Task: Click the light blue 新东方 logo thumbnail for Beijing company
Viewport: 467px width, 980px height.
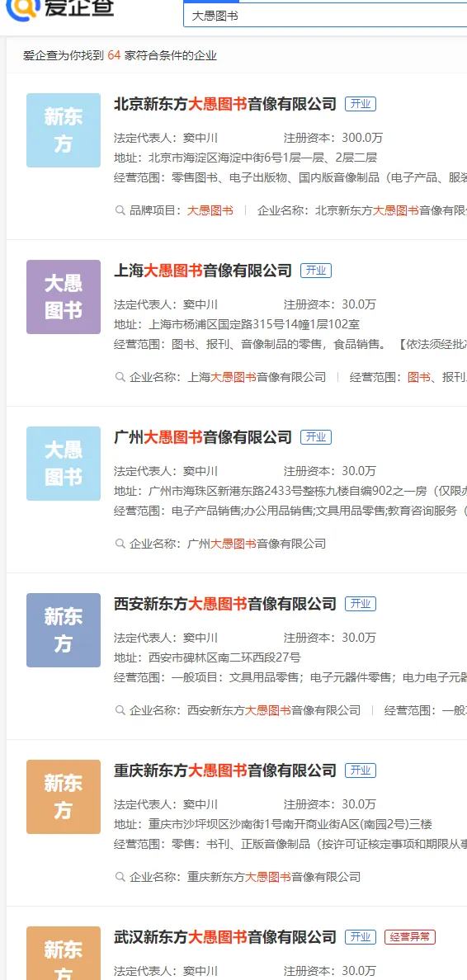Action: (64, 130)
